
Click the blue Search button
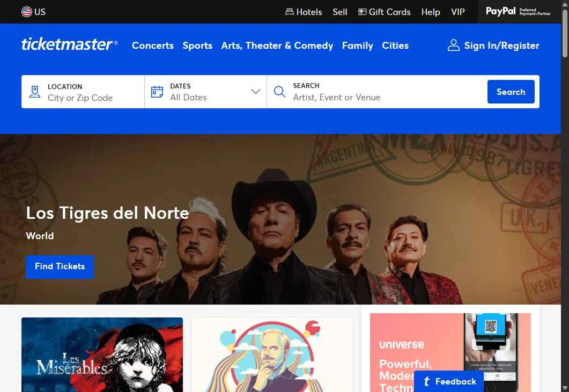[511, 92]
